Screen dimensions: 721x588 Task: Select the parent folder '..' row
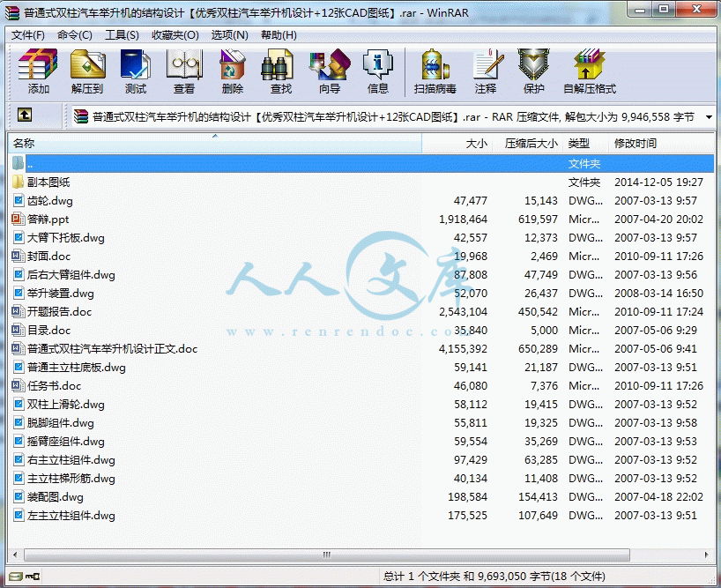pos(361,164)
